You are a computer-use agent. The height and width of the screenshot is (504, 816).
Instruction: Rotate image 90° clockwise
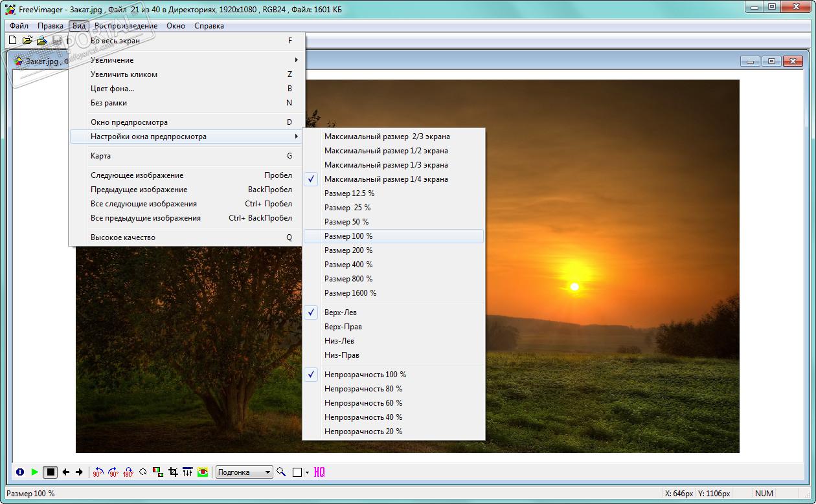coord(113,472)
